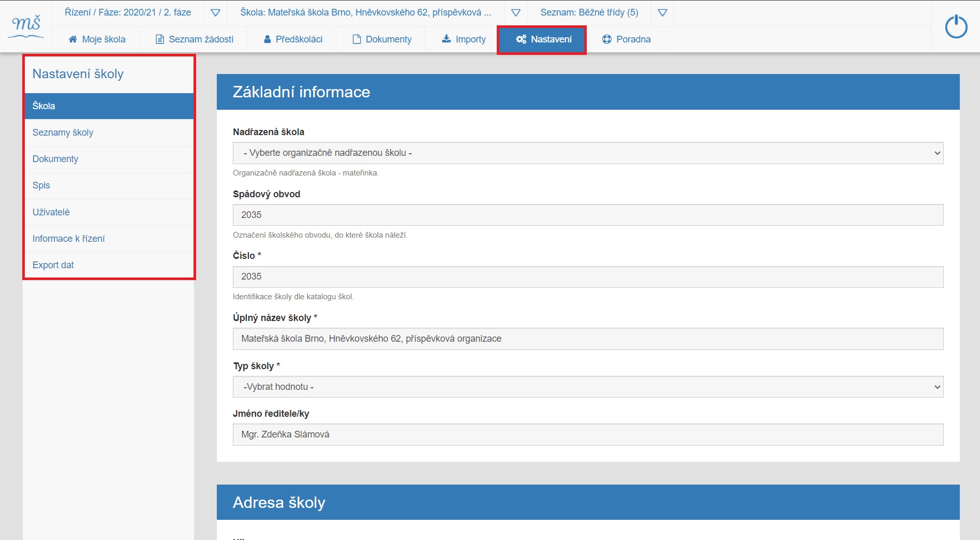Screen dimensions: 980x540
Task: Select Škola in the sidebar
Action: [109, 106]
